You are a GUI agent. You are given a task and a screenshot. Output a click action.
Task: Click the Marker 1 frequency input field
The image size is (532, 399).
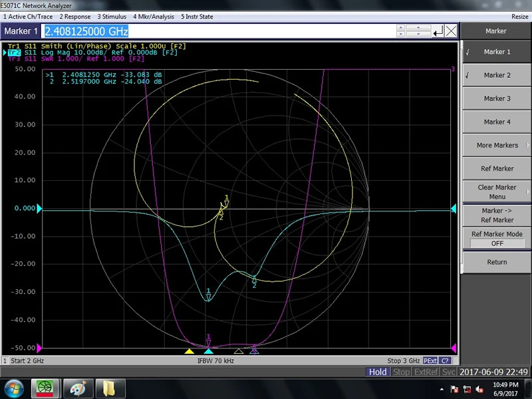coord(218,31)
